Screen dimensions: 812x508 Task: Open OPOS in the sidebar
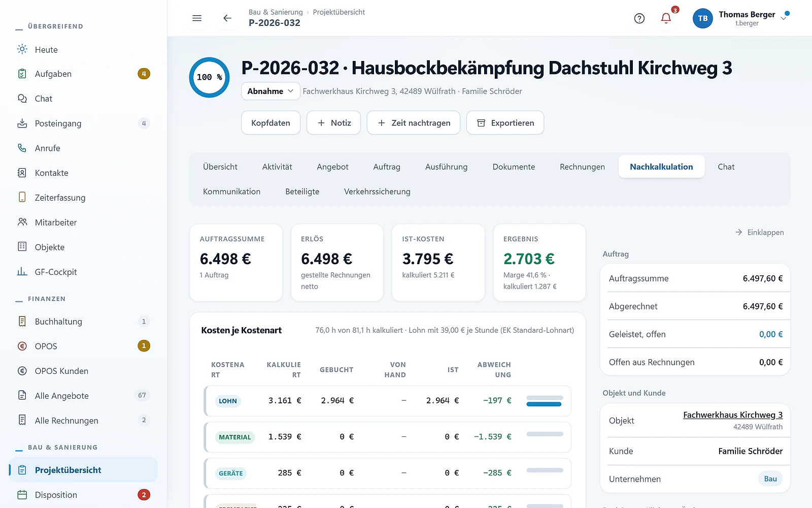tap(83, 346)
